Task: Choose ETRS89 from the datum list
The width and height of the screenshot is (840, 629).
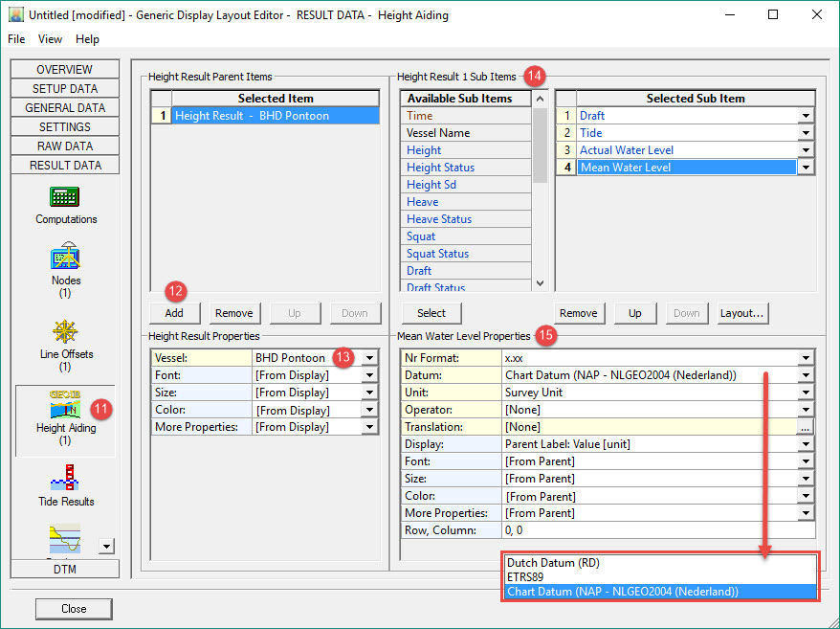Action: (x=524, y=577)
